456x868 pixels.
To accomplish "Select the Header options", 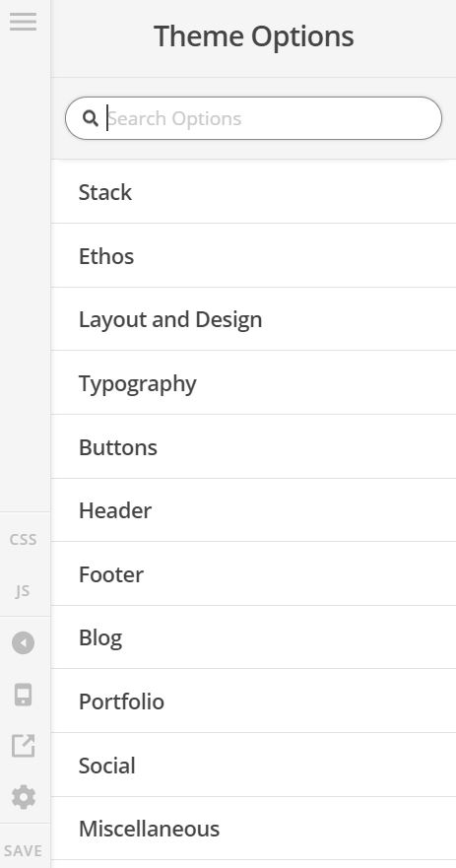I will point(253,510).
